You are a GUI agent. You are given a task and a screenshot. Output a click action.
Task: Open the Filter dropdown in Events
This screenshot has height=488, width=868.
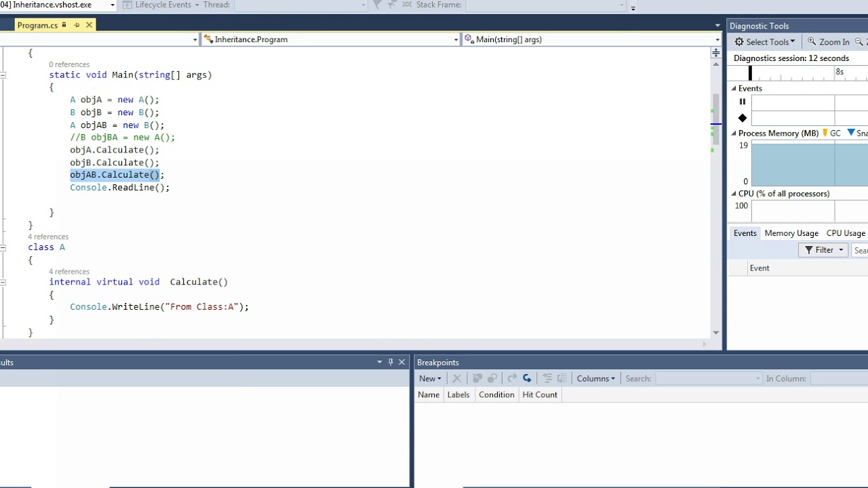click(824, 250)
